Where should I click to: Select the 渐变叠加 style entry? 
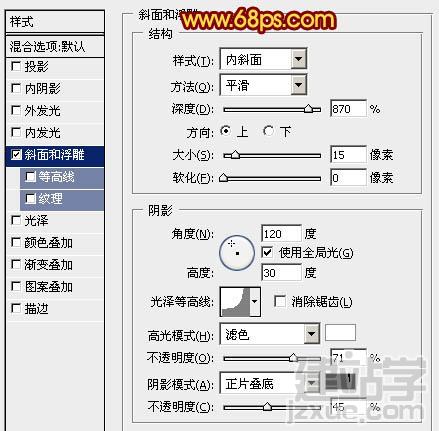pos(55,265)
